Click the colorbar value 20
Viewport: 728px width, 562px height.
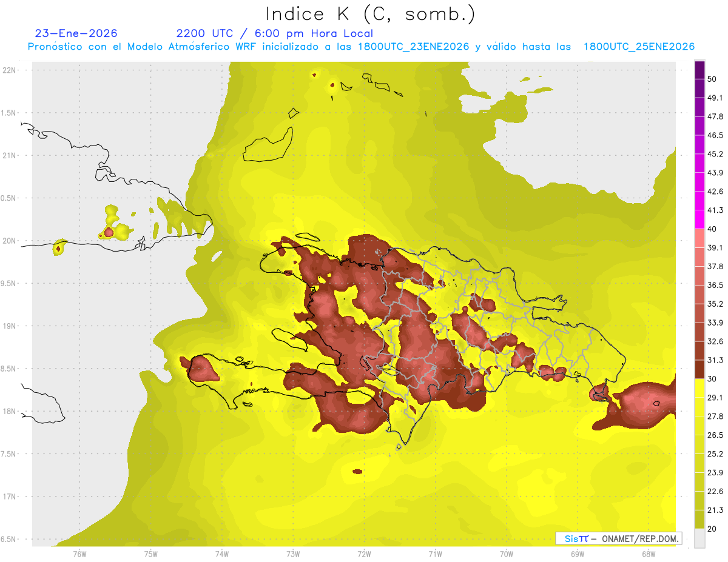tap(712, 529)
